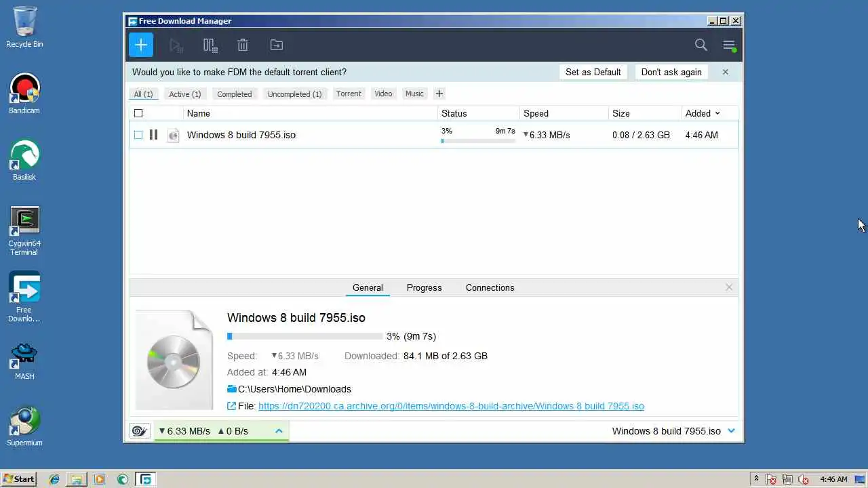
Task: Click the details panel progress bar
Action: point(305,336)
